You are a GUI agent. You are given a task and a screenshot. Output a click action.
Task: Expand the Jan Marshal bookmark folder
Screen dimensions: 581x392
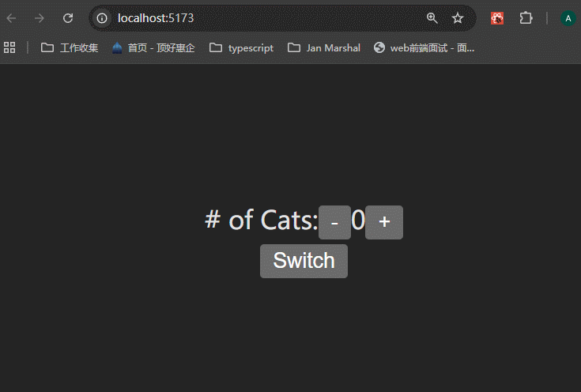(324, 47)
